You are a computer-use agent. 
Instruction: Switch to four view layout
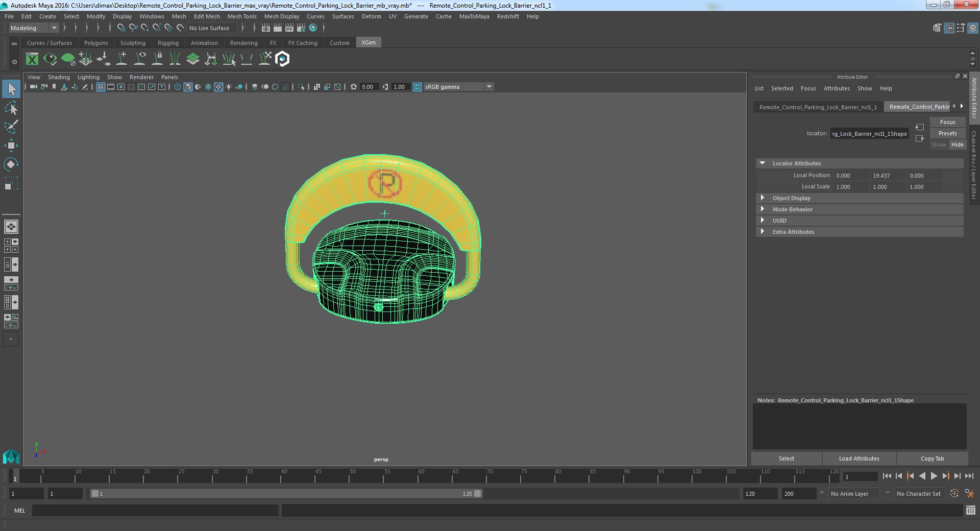(11, 246)
